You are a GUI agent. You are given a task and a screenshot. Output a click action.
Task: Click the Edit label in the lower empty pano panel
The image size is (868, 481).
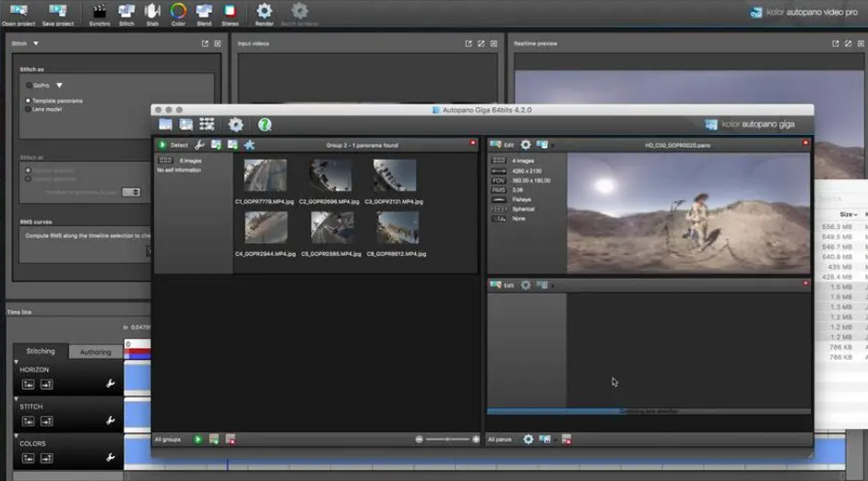(x=509, y=285)
